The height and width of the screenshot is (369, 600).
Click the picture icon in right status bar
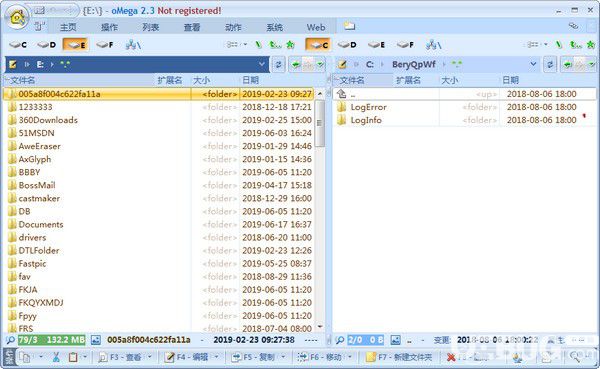[x=395, y=340]
